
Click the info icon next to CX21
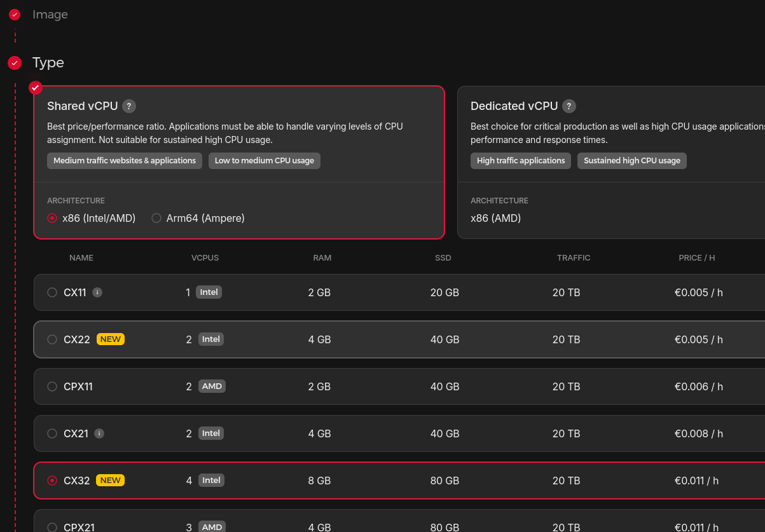pyautogui.click(x=100, y=433)
